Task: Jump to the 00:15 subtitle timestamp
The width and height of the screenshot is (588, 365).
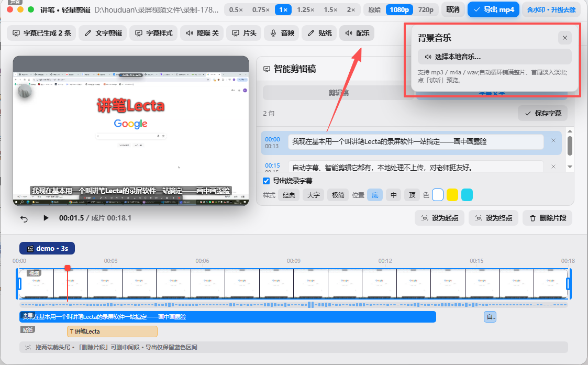Action: 272,165
